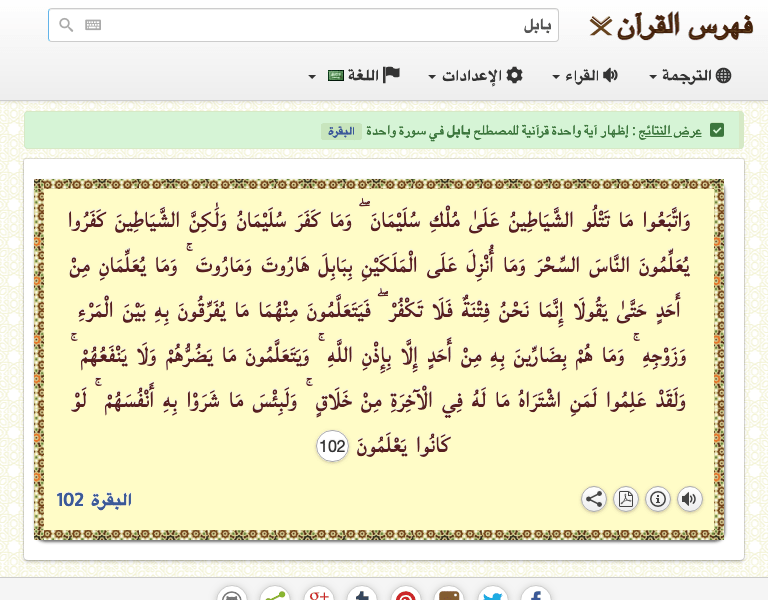Toggle the عرض النتائج green checkbox
768x600 pixels.
pos(717,131)
